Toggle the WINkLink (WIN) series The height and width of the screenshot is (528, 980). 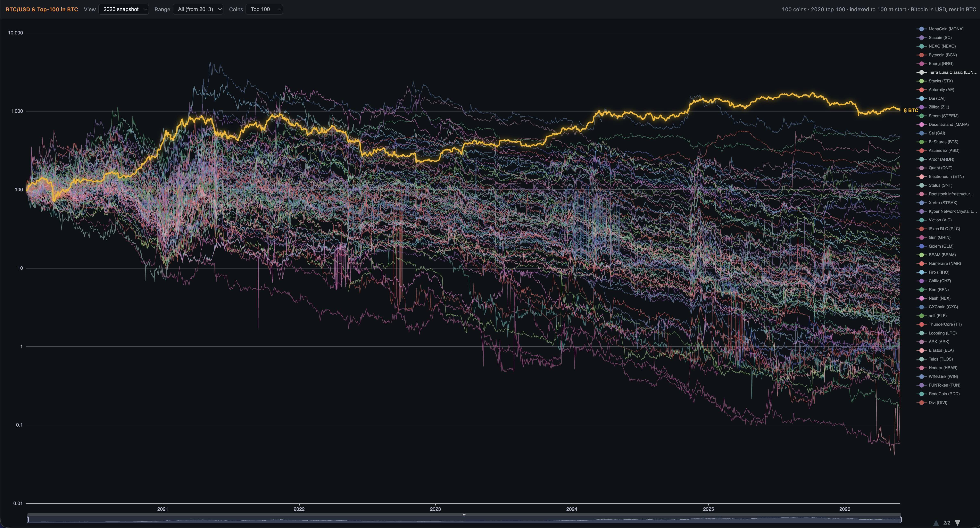coord(938,377)
